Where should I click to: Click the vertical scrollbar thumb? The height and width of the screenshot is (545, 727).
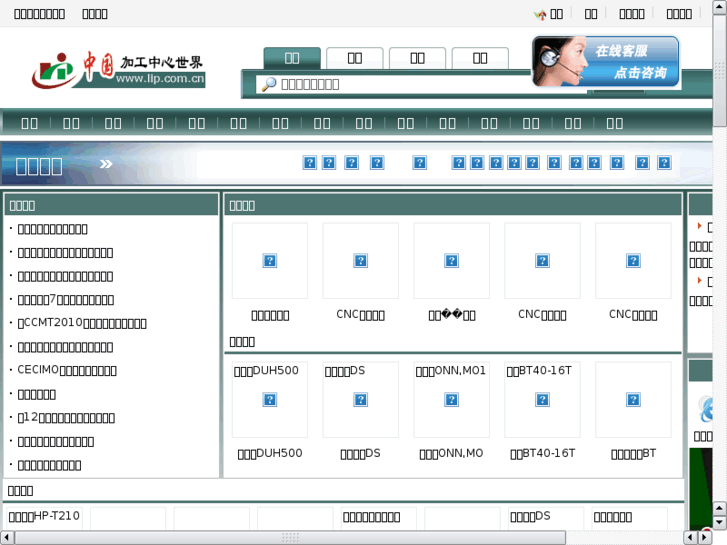(x=720, y=70)
